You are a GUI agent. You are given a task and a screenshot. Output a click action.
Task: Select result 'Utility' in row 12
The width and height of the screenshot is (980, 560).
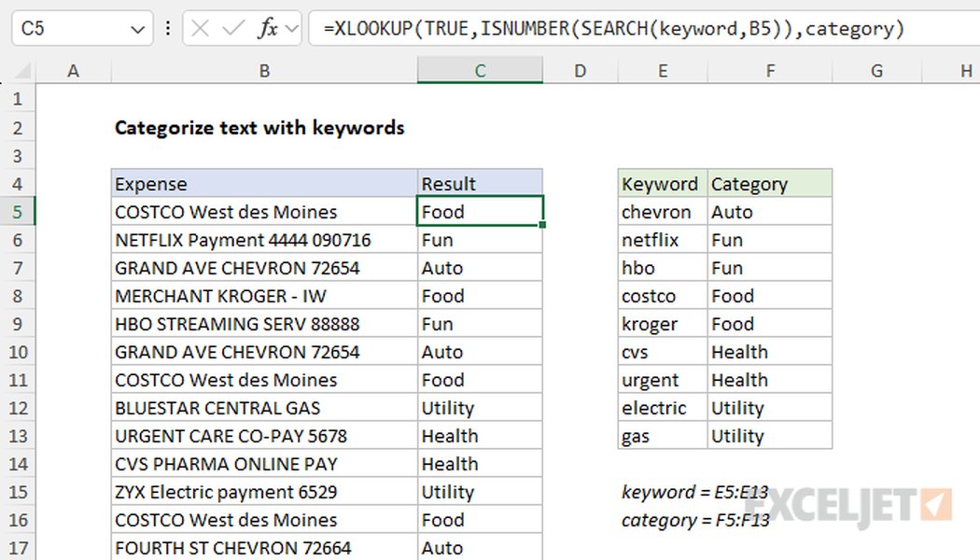480,408
